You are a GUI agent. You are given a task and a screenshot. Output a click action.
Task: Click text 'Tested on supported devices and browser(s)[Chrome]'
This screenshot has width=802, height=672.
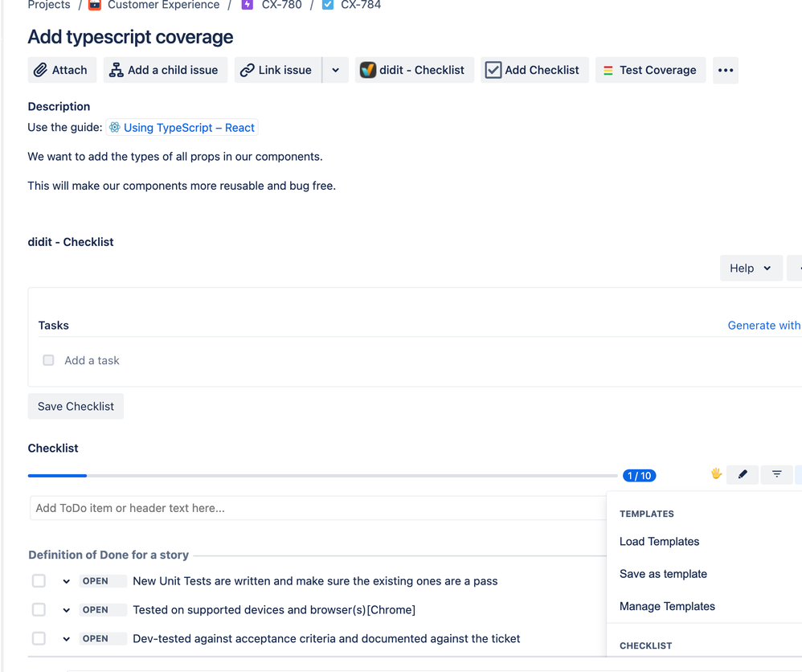pos(274,609)
